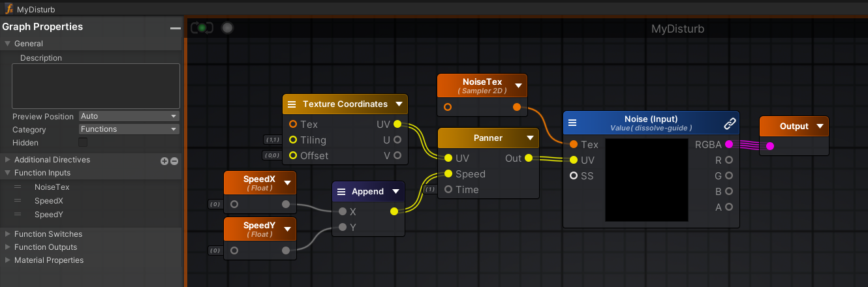Expand the Material Properties section
868x287 pixels.
[8, 260]
